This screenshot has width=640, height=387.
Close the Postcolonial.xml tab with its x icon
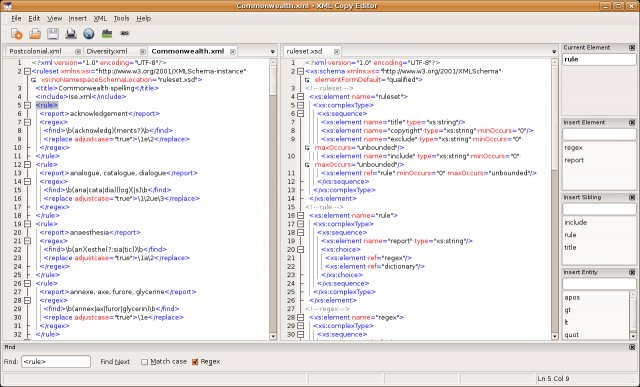[78, 51]
